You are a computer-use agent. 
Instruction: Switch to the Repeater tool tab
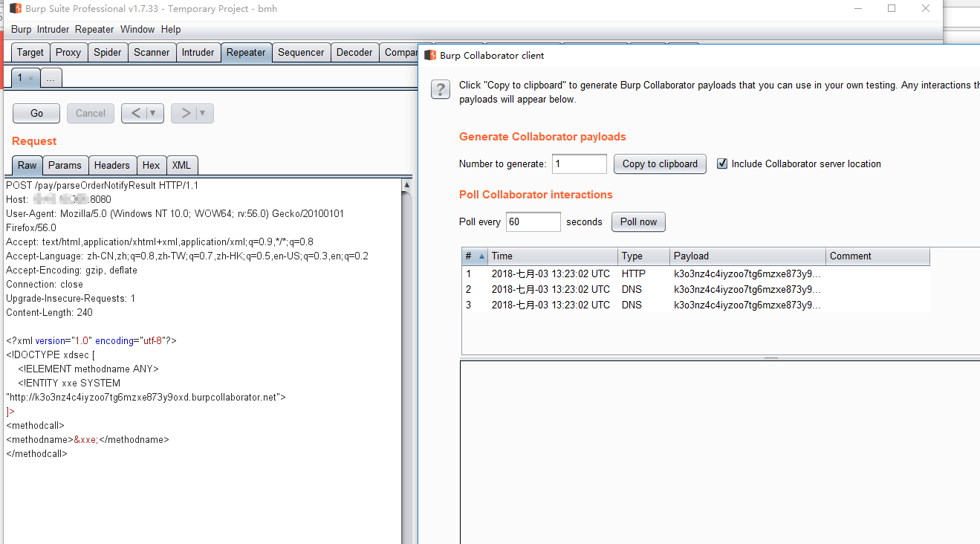tap(246, 53)
